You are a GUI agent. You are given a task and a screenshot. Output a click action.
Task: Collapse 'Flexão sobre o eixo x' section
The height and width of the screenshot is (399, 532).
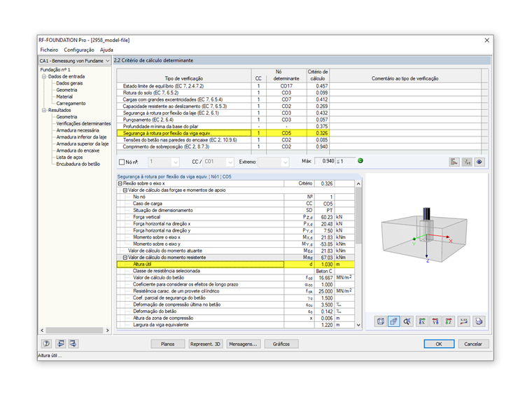(x=120, y=183)
